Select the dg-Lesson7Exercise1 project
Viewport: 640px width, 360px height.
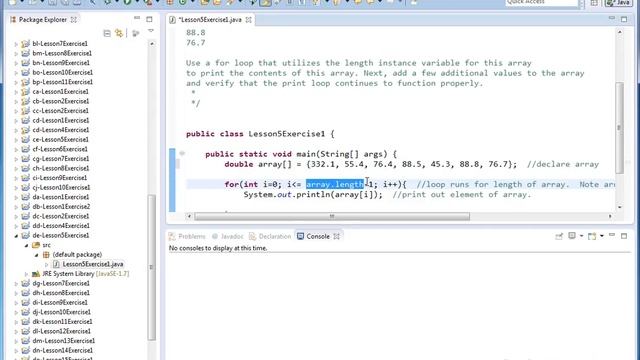tap(61, 283)
